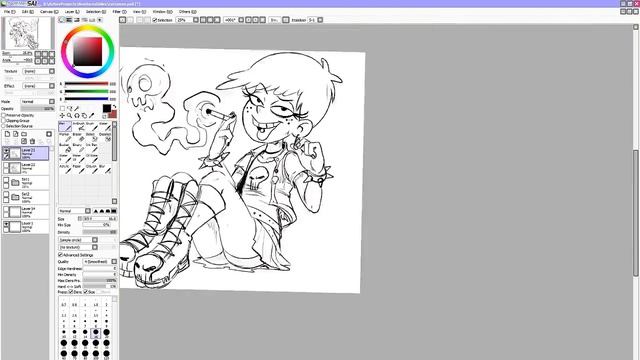The image size is (640, 360).
Task: Select the Layer 21 row
Action: (x=26, y=153)
